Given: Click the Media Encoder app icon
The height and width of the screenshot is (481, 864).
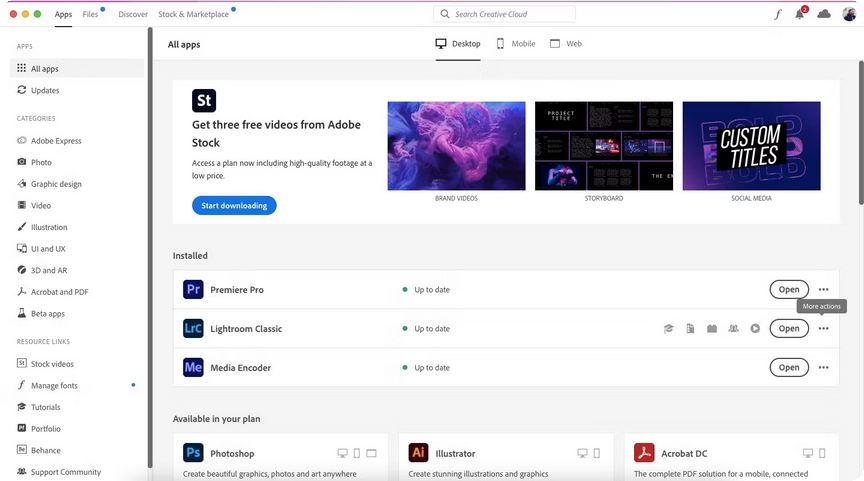Looking at the screenshot, I should [193, 368].
